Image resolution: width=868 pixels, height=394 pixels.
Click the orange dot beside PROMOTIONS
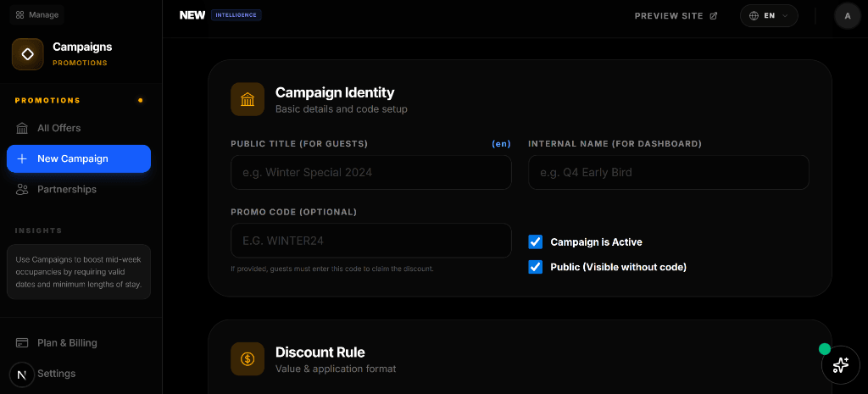tap(140, 101)
